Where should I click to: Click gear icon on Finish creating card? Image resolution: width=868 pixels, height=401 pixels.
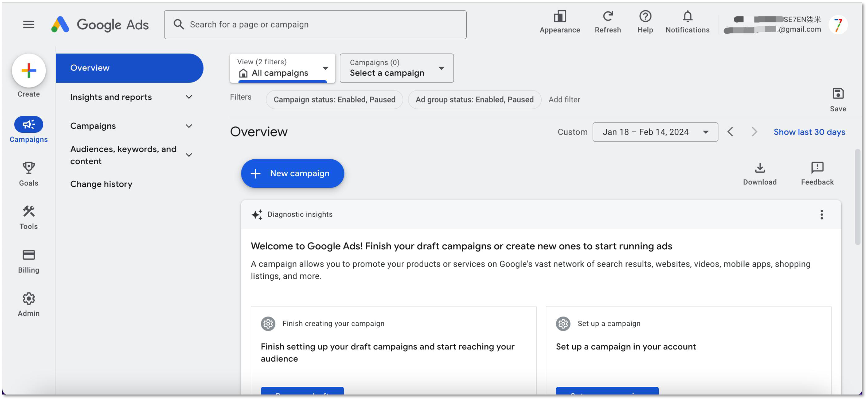coord(268,324)
